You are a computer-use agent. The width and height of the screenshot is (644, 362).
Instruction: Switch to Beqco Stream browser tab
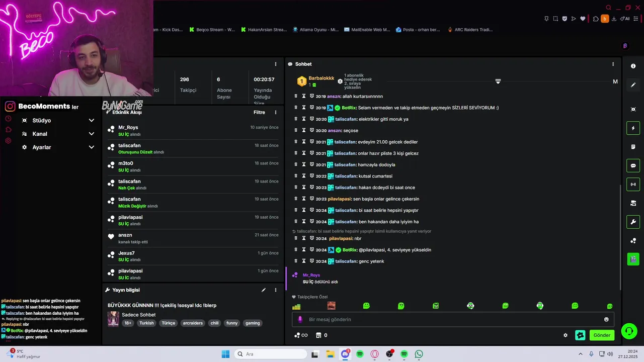pos(212,30)
